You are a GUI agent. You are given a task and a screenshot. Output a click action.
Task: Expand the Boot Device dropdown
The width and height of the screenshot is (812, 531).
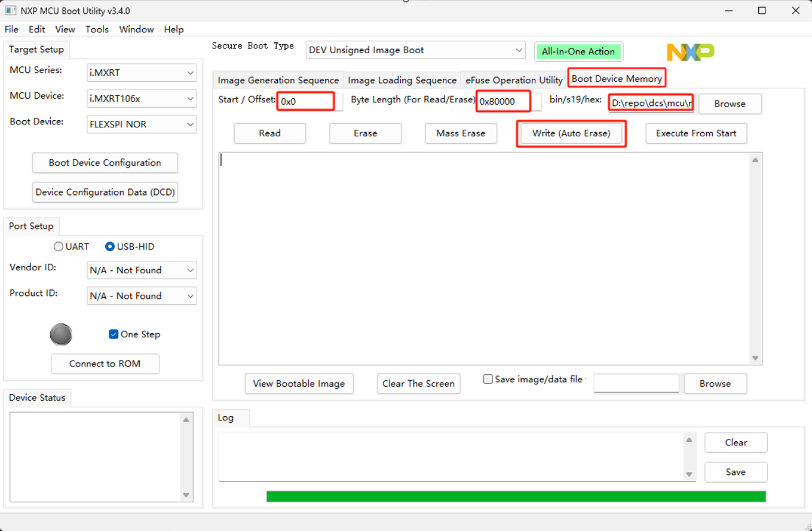142,124
